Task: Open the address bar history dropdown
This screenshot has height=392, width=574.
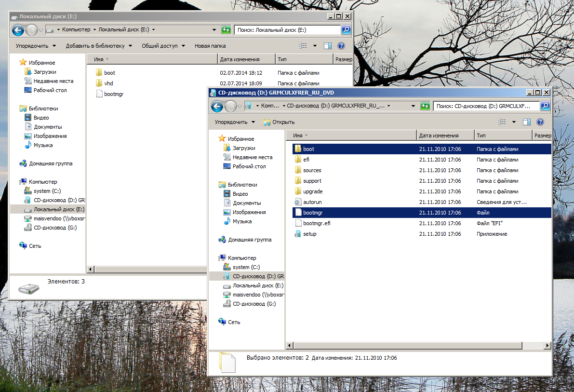Action: pos(412,106)
